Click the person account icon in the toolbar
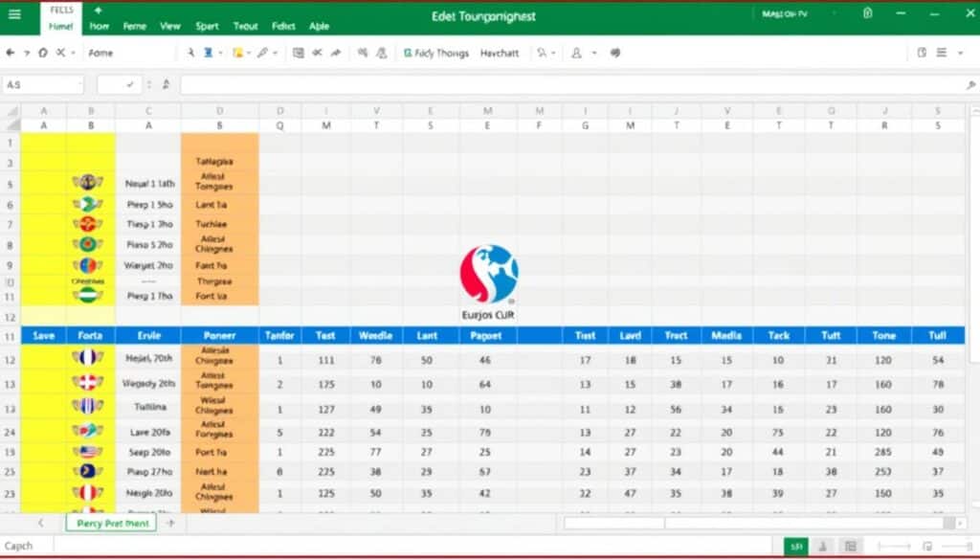 576,53
